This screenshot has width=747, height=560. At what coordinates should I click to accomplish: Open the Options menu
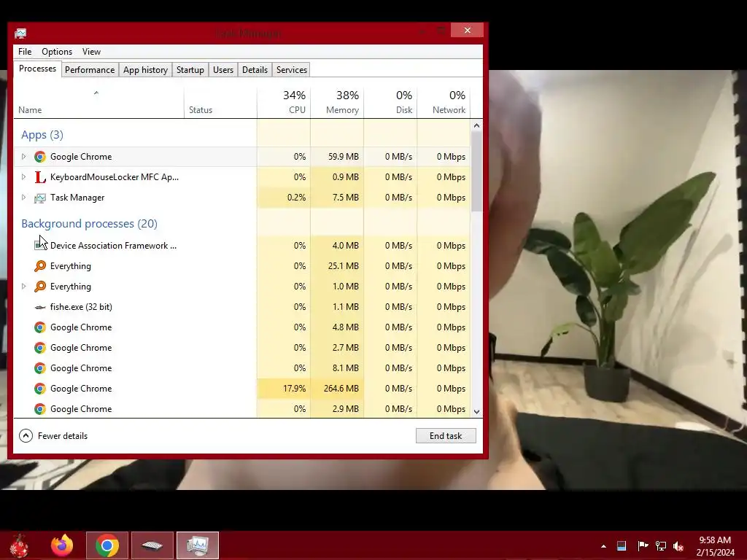(x=57, y=52)
